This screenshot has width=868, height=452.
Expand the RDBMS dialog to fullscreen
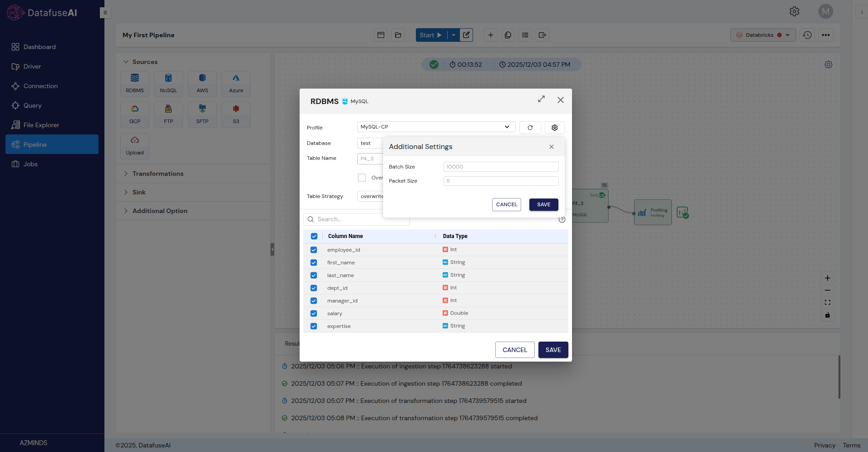tap(541, 99)
